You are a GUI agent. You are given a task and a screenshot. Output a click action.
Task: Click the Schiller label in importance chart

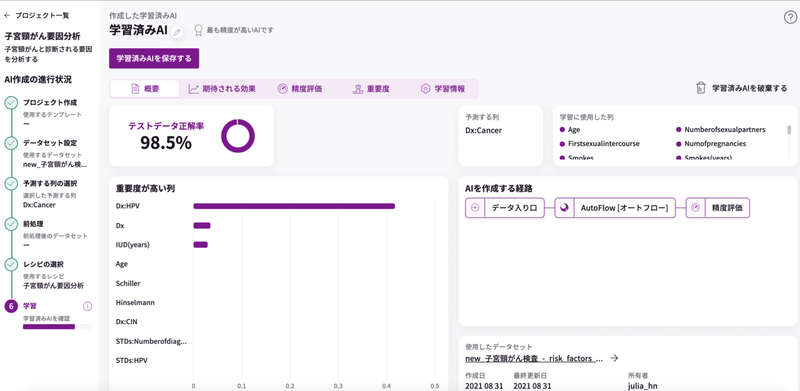128,283
